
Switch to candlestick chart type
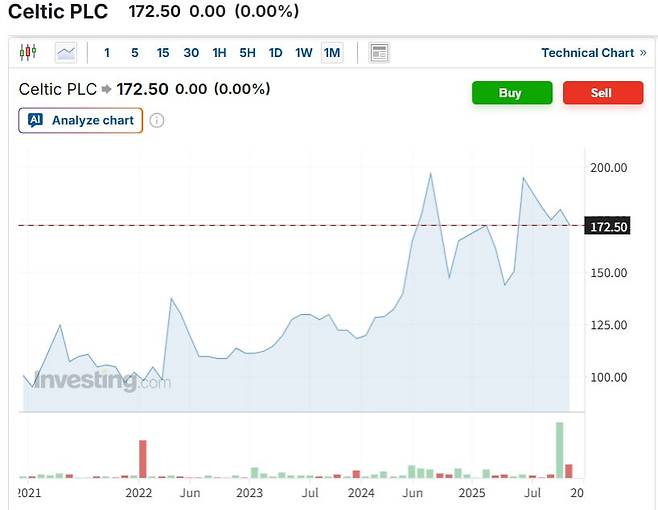click(28, 53)
